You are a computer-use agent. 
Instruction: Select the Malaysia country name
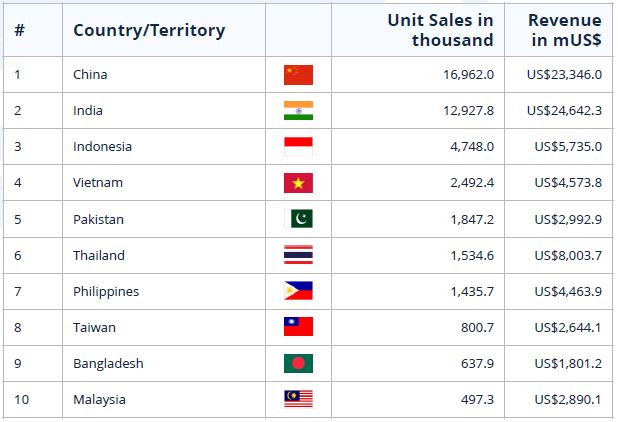(99, 400)
